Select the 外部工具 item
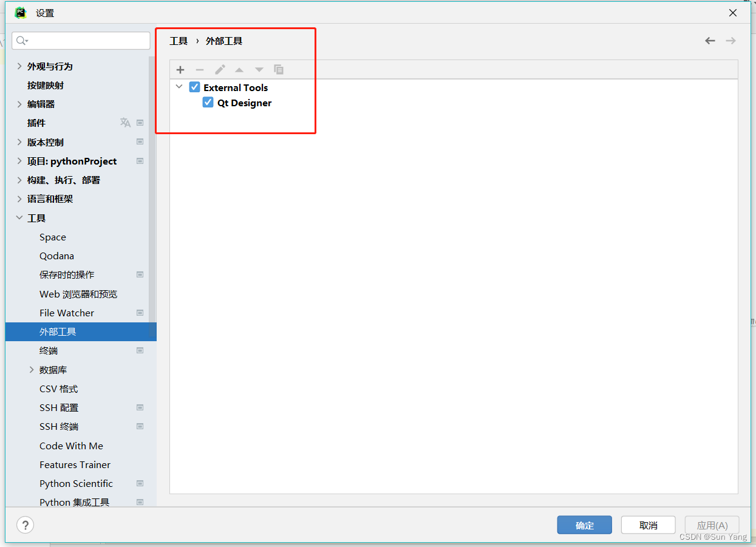Screen dimensions: 756x547 [81, 331]
